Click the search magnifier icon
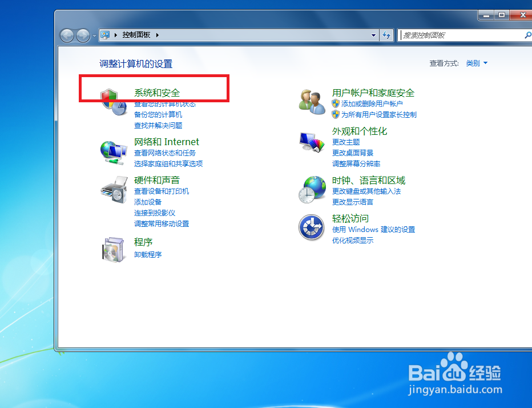 coord(527,35)
